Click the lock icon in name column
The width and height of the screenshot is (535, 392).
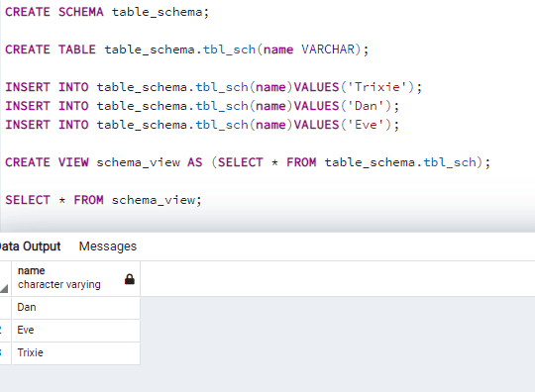click(130, 279)
